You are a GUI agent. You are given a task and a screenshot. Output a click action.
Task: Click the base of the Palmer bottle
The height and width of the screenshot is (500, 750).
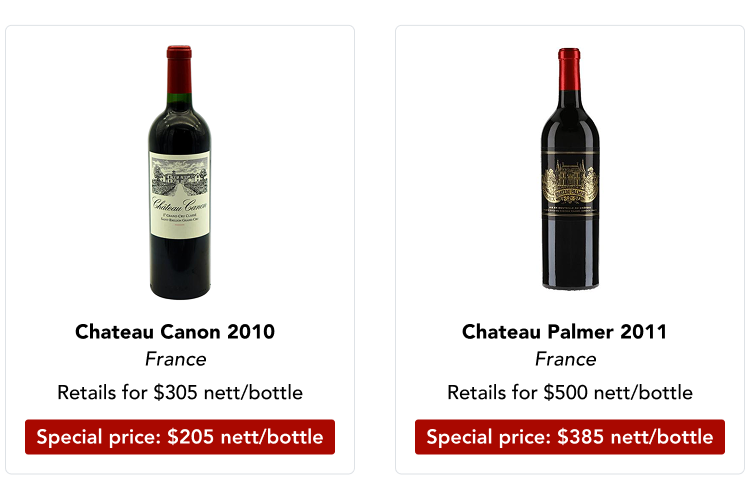tap(570, 277)
